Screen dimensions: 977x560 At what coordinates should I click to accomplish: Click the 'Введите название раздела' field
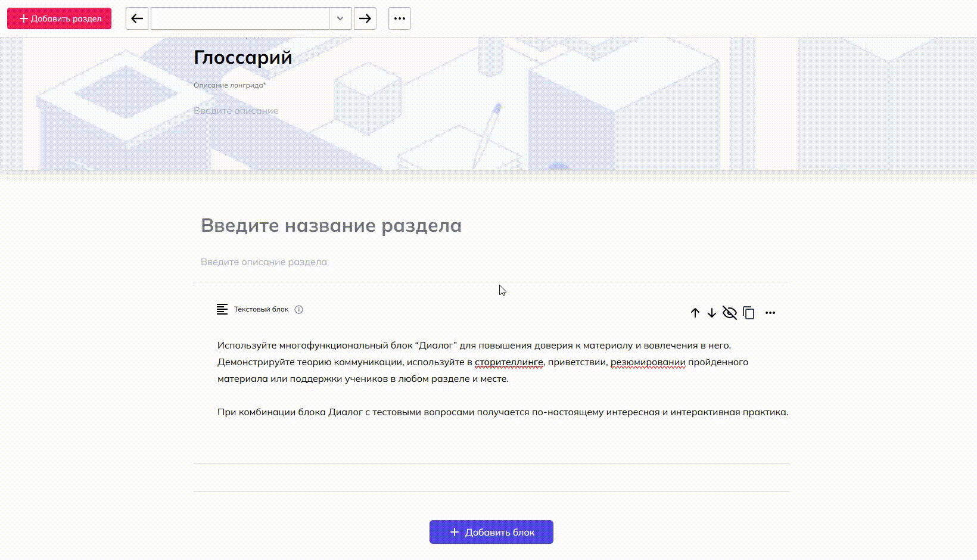click(331, 226)
